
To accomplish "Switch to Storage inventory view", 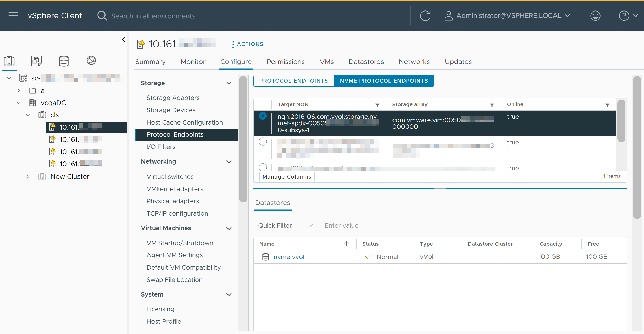I will point(64,61).
